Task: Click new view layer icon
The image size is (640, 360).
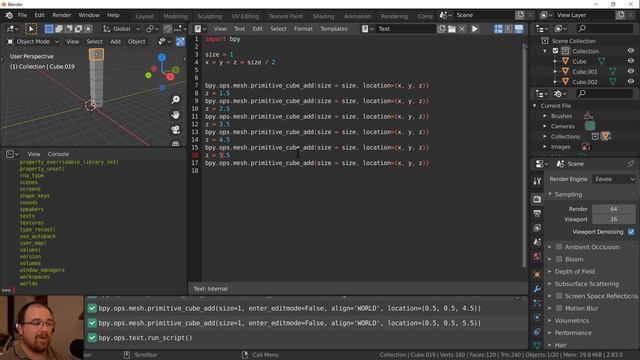Action: click(620, 15)
